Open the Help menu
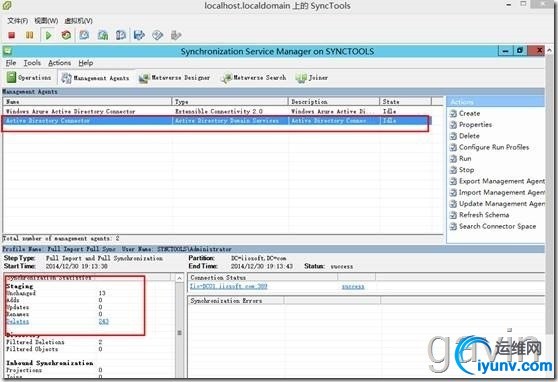 point(86,63)
